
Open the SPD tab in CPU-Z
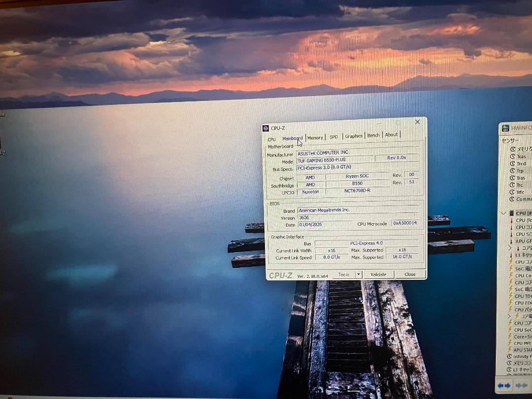(334, 136)
